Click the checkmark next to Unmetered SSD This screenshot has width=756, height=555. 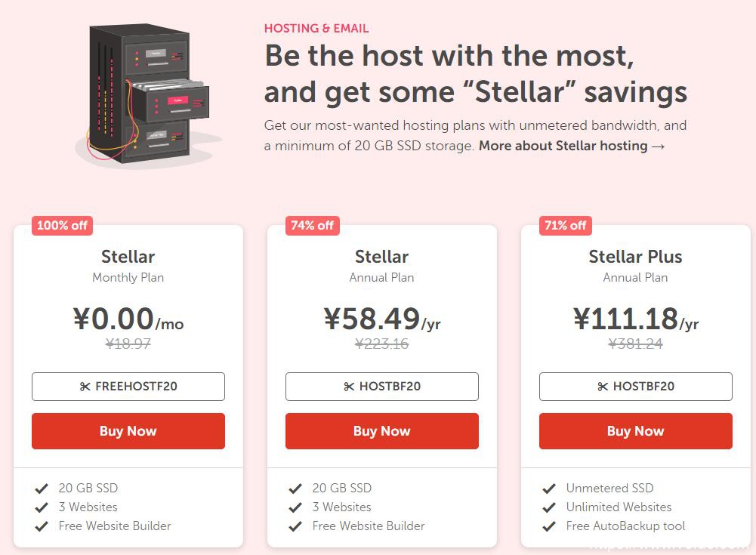(x=549, y=489)
